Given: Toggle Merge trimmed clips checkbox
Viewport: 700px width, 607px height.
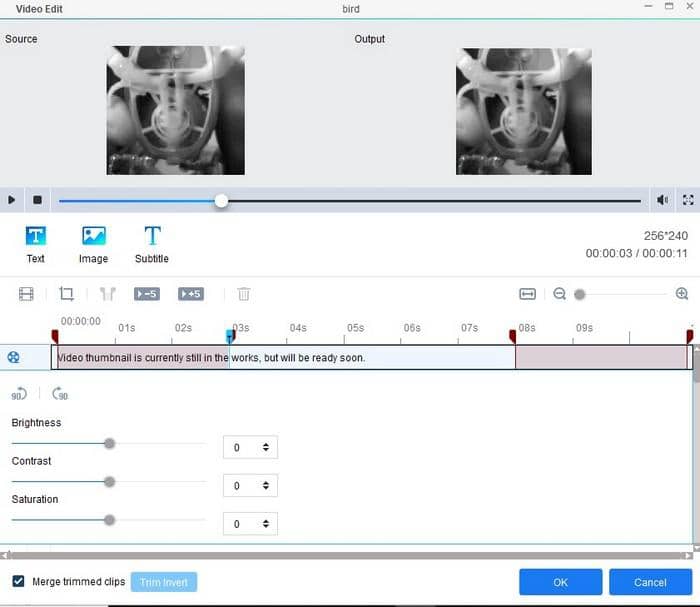Looking at the screenshot, I should (18, 581).
